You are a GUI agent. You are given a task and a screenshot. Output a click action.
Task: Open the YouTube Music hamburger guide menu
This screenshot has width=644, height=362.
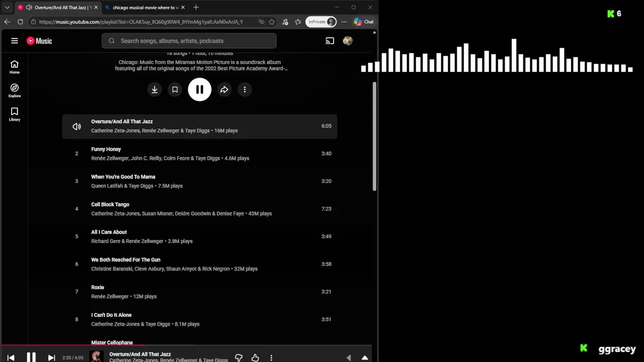coord(15,41)
